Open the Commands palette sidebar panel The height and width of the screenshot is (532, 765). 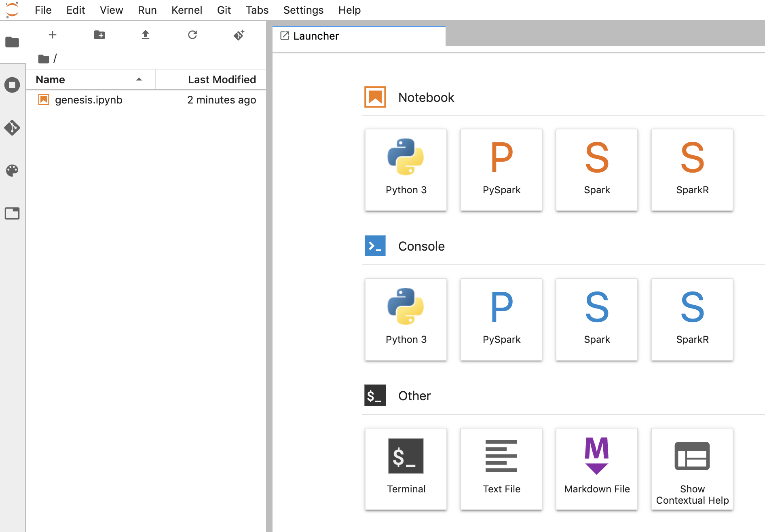point(12,171)
